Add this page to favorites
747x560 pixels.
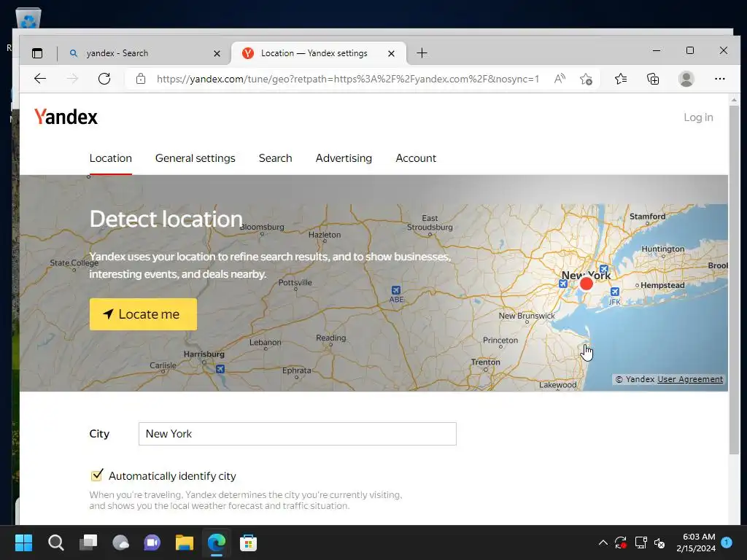coord(586,79)
